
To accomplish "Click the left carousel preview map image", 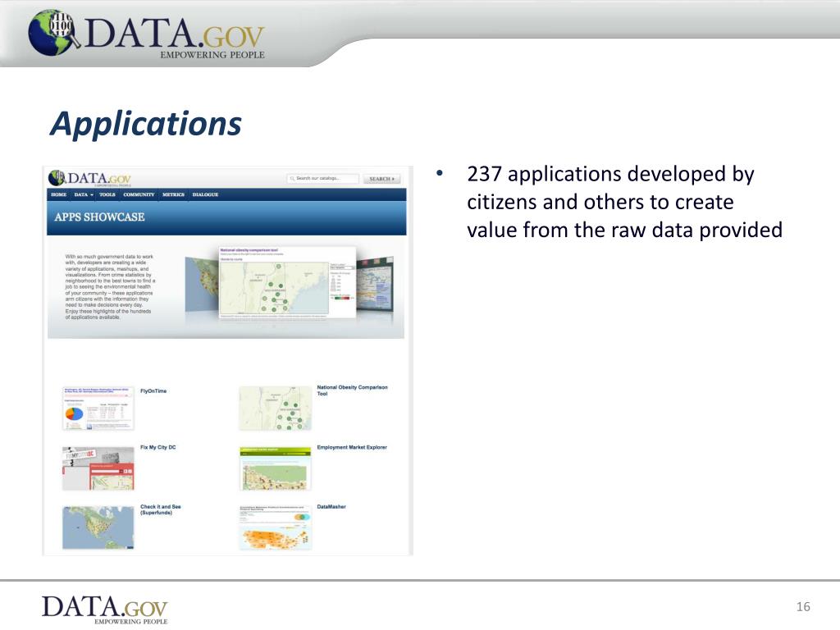I will coord(202,284).
